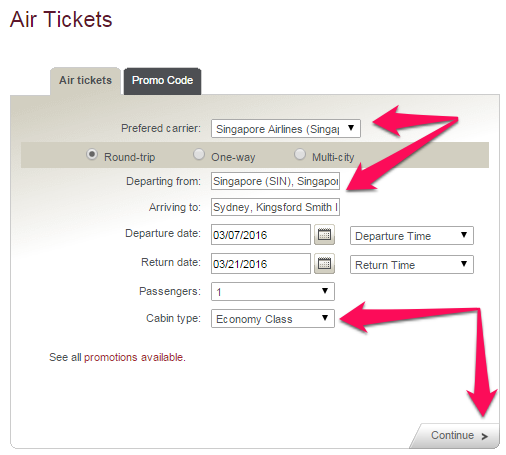The width and height of the screenshot is (506, 455).
Task: Open the promotions available link
Action: 135,357
